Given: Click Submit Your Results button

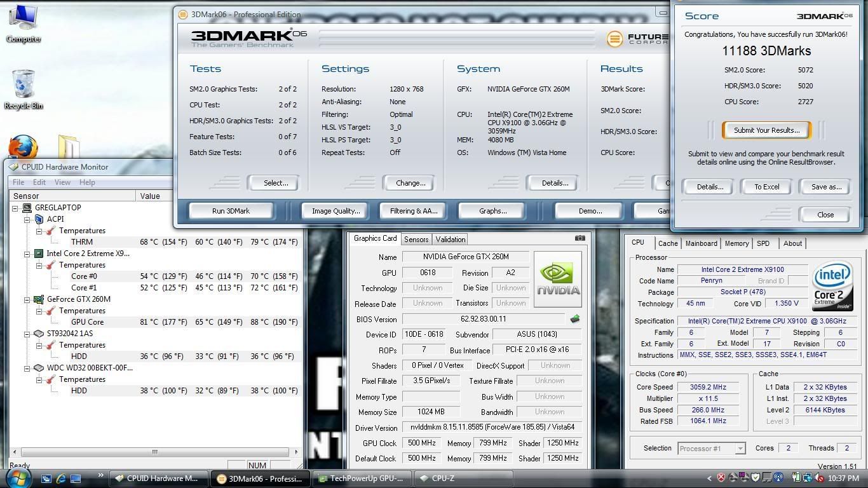Looking at the screenshot, I should click(x=767, y=130).
